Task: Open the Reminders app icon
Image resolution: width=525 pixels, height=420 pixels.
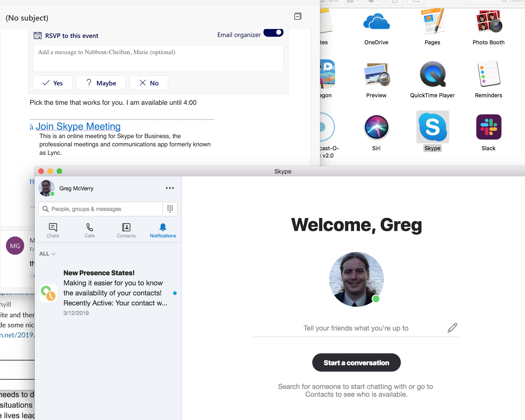Action: (x=489, y=74)
